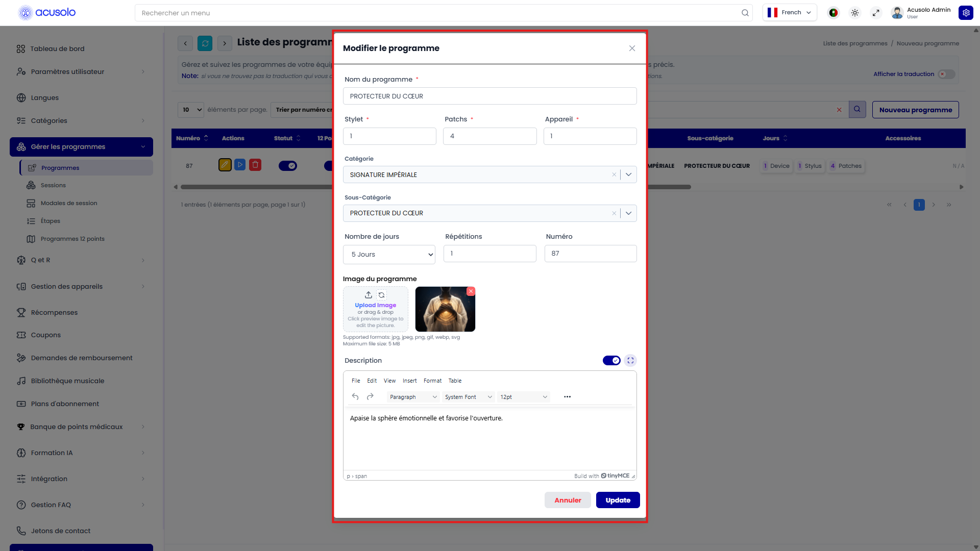Open the editor File menu
980x551 pixels.
(356, 381)
